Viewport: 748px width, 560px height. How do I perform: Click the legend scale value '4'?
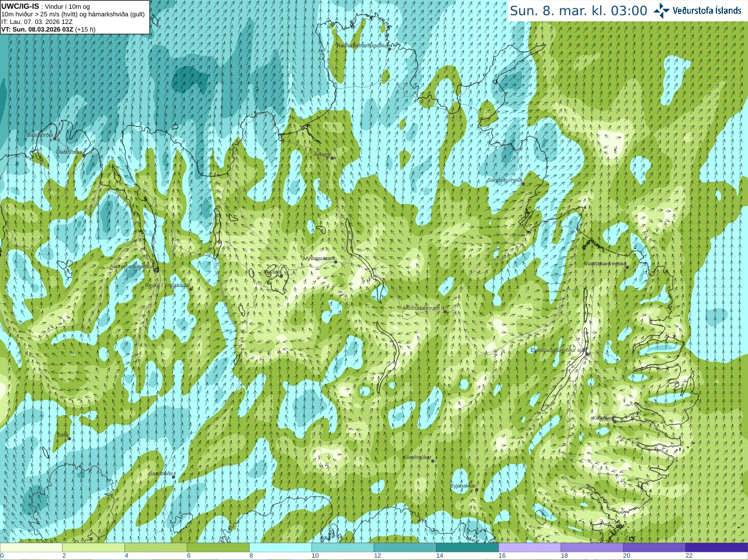pyautogui.click(x=126, y=556)
